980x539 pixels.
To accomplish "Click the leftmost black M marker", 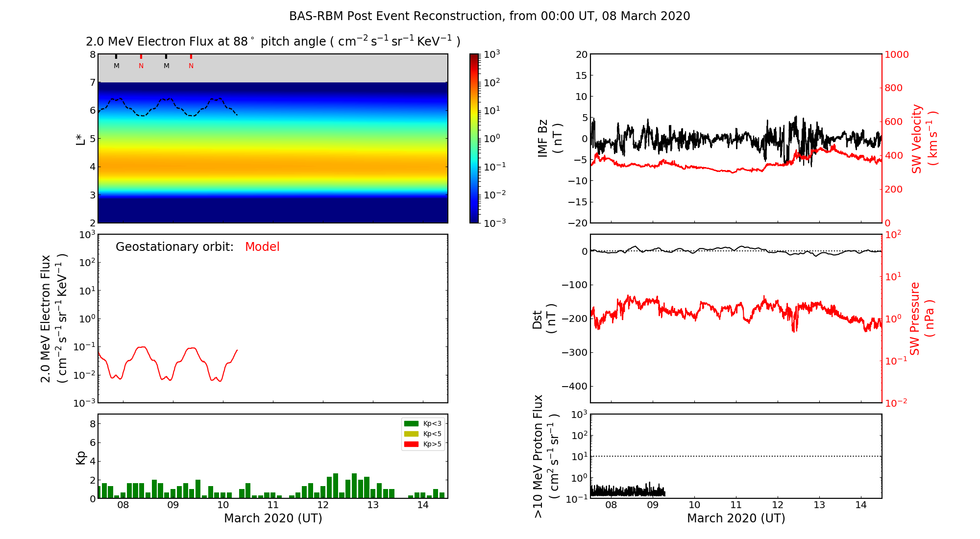I will tap(116, 66).
